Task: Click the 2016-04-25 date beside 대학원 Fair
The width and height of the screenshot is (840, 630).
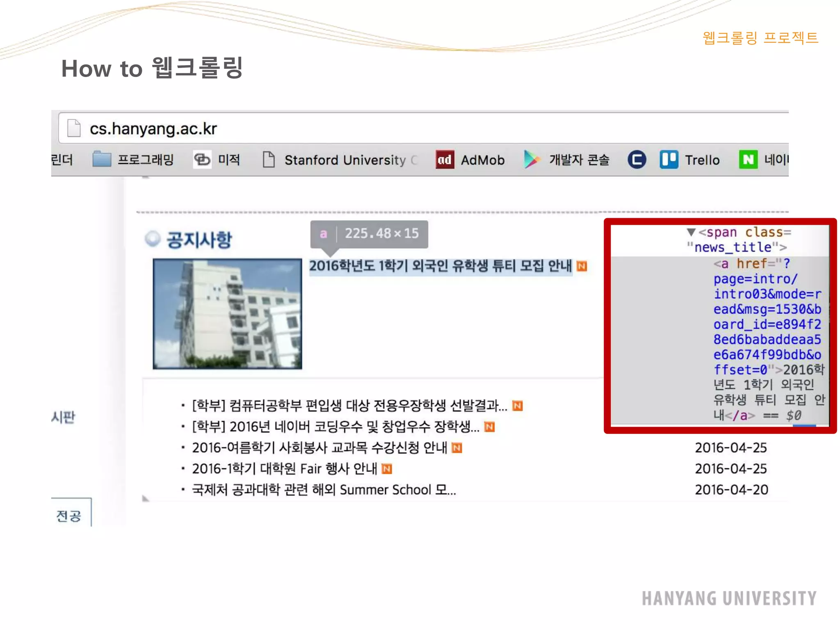Action: tap(730, 468)
